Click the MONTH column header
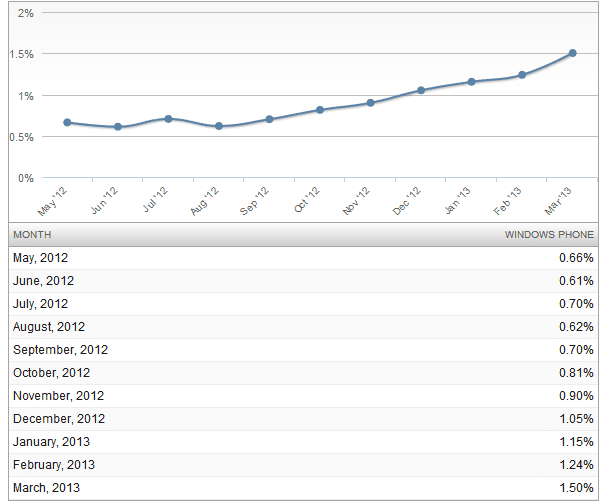605x502 pixels. (x=32, y=235)
